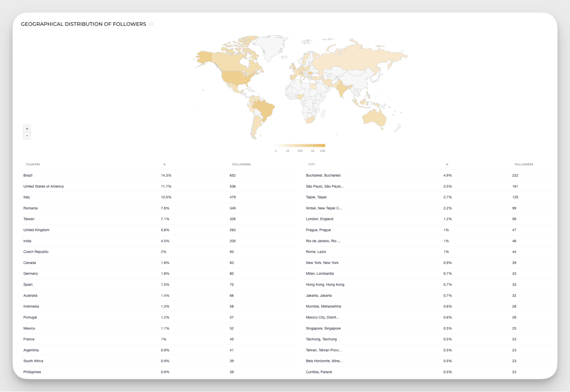Select the Brazil row in the table

coord(28,175)
